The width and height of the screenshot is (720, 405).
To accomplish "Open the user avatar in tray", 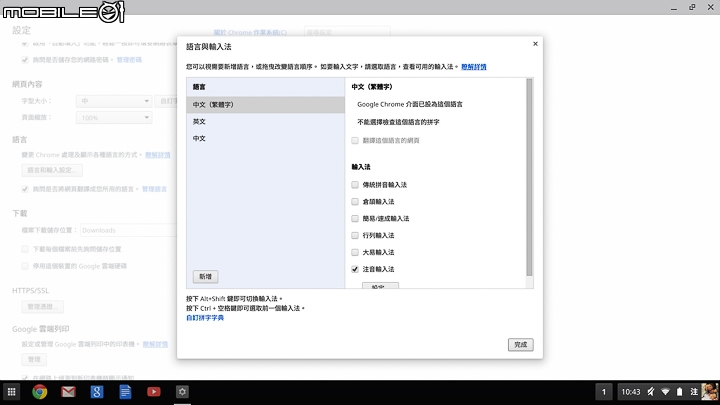I will coord(709,392).
